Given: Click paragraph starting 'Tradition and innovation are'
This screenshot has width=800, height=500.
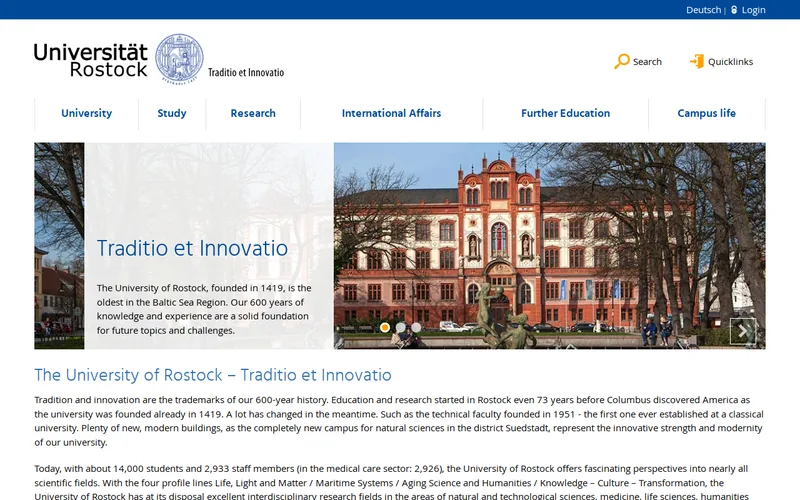Looking at the screenshot, I should (399, 421).
